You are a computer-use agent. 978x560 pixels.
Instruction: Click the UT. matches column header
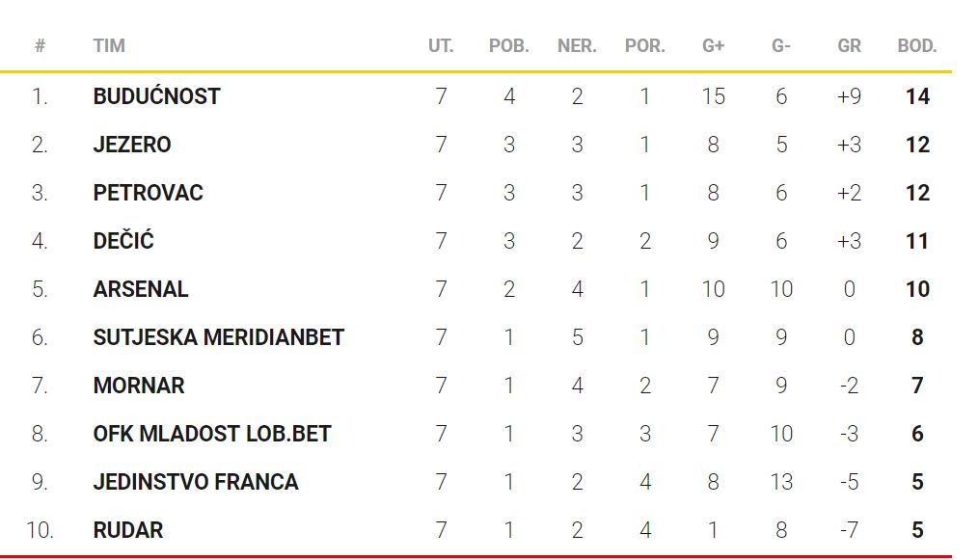441,45
